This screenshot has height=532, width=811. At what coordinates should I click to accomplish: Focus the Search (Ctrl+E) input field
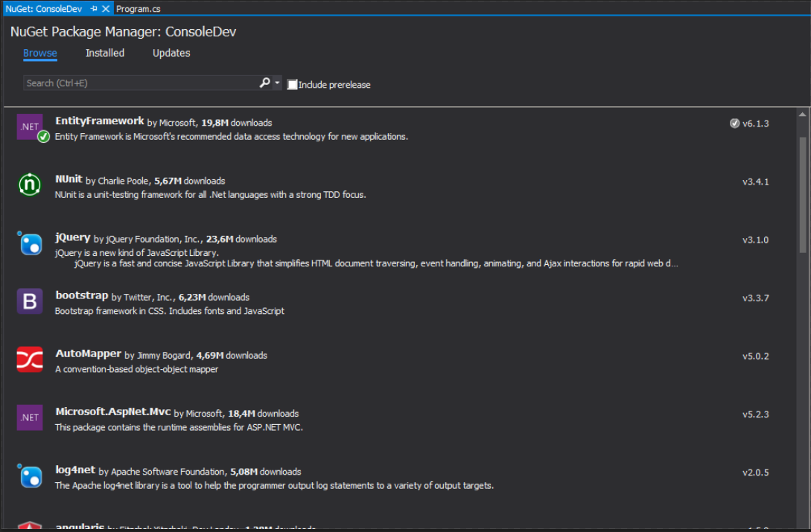coord(141,83)
